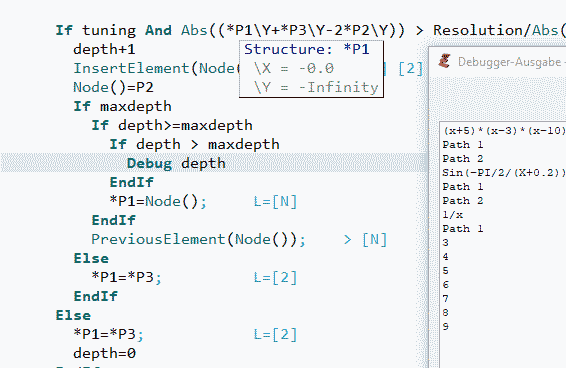The height and width of the screenshot is (368, 566).
Task: Click the 'If depth > maxdepth' code line
Action: click(195, 144)
